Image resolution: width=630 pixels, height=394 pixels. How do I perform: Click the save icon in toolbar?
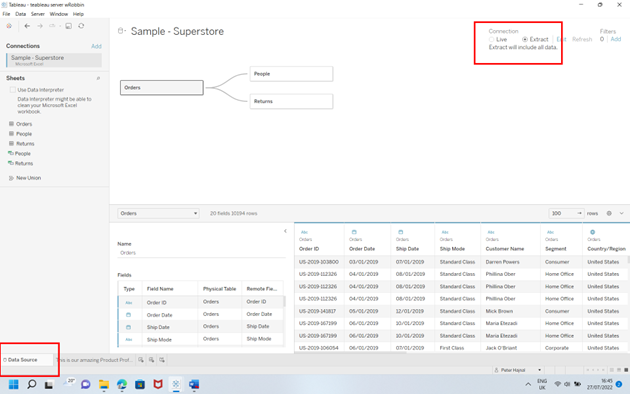[x=69, y=26]
